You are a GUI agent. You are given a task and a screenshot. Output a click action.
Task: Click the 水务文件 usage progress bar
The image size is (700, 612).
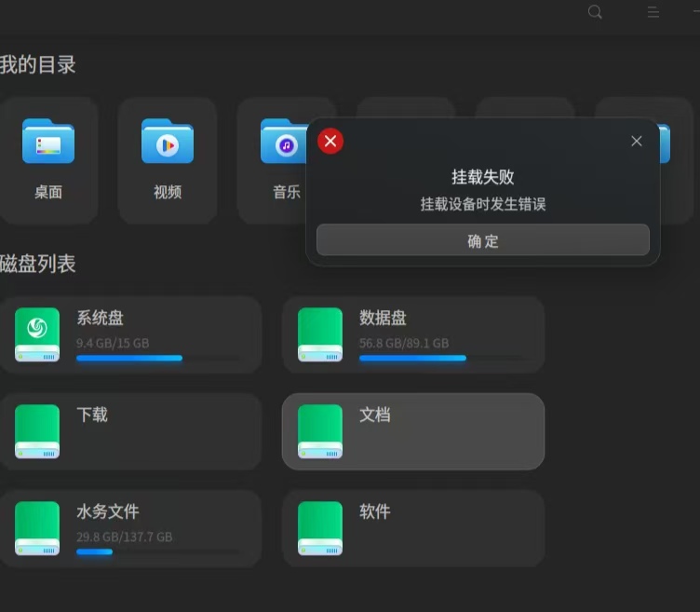pos(158,551)
